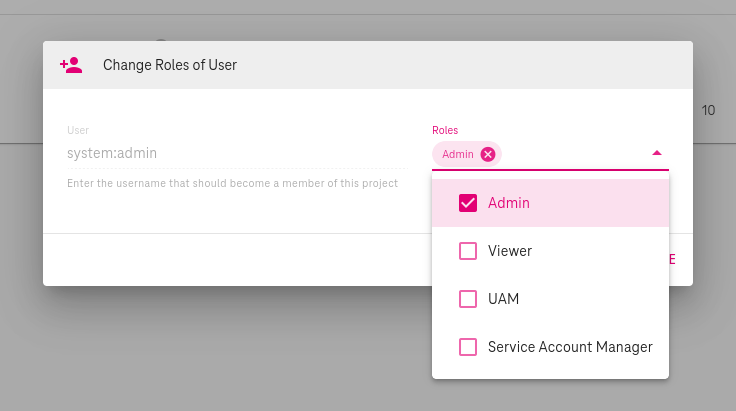Tick the Viewer checkbox
The width and height of the screenshot is (736, 411).
click(467, 251)
